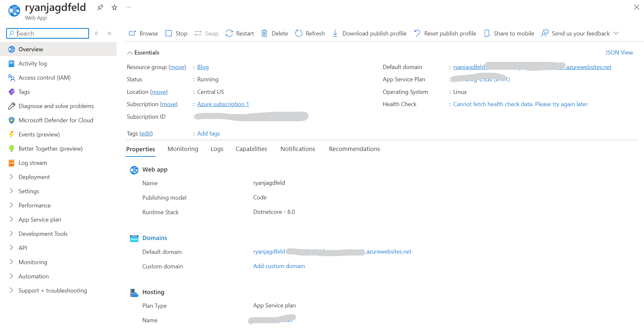Click the Domains section heading link
644x330 pixels.
click(x=155, y=238)
